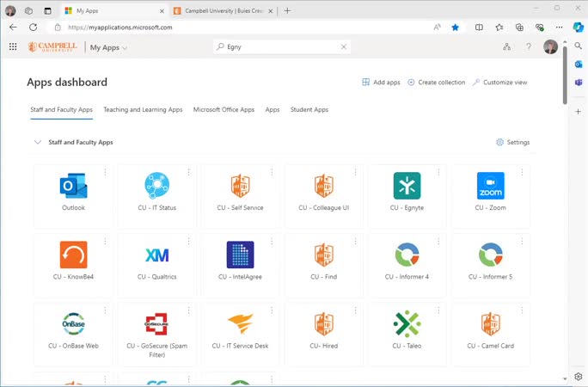The width and height of the screenshot is (588, 387).
Task: Open CU - OnBase Web app
Action: click(73, 323)
